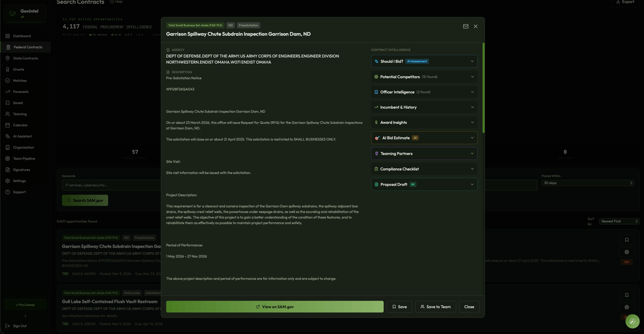Open the AI Assistant from the sidebar
This screenshot has height=334, width=644.
click(x=8, y=136)
